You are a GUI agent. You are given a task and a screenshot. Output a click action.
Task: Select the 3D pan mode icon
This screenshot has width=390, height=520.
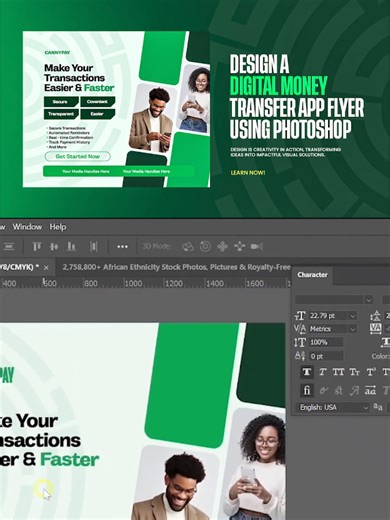(x=222, y=247)
